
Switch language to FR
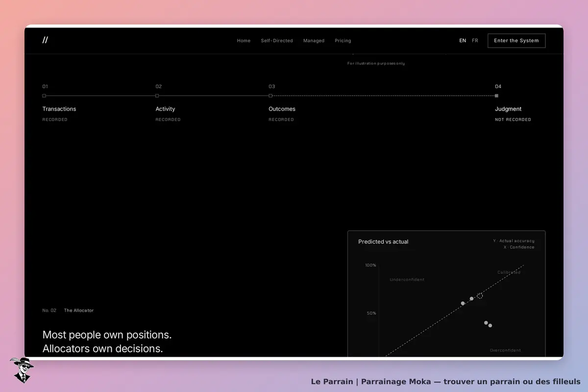pos(475,41)
